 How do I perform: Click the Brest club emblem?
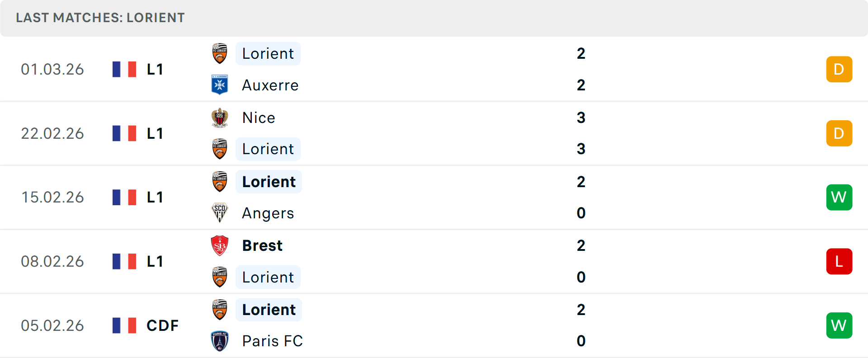click(x=220, y=245)
